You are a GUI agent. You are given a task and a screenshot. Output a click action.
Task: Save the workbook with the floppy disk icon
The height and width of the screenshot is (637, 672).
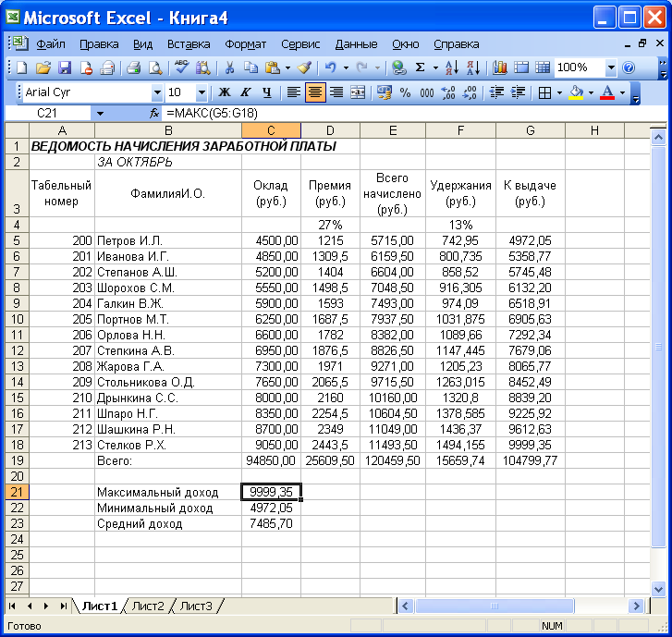pos(65,67)
